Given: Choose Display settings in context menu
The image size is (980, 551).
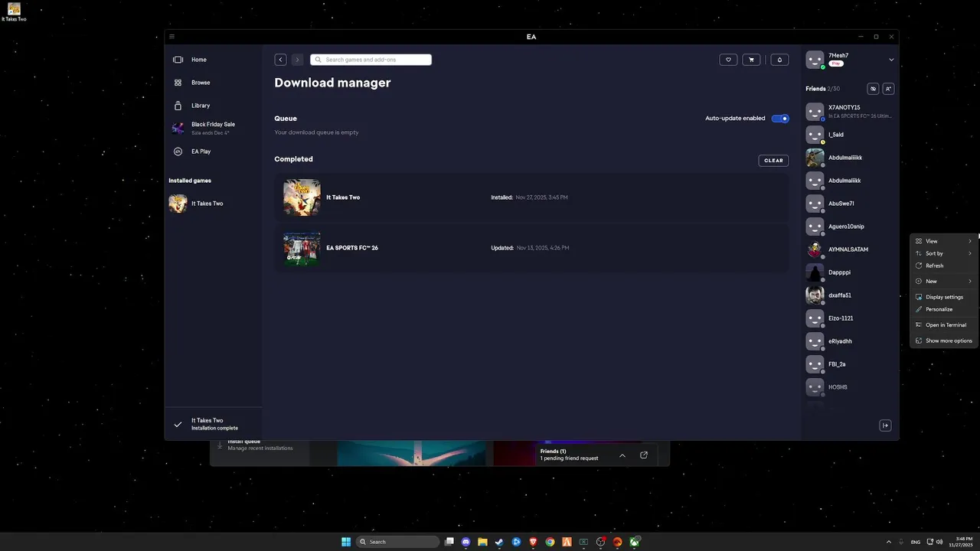Looking at the screenshot, I should [x=944, y=297].
